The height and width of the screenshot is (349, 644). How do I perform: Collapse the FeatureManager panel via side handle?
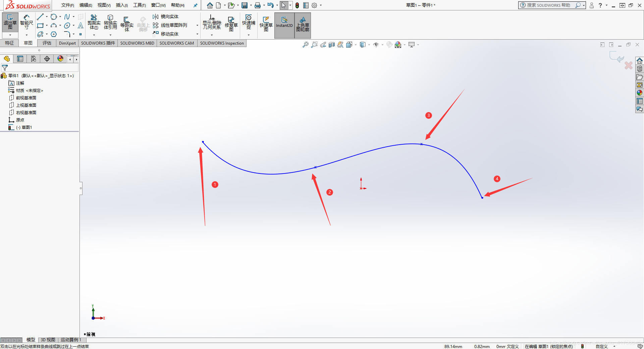[x=81, y=188]
